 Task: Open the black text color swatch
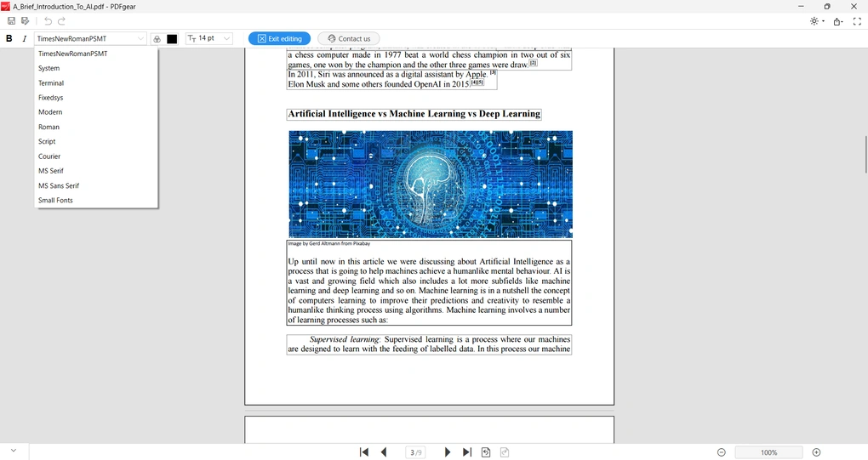tap(172, 39)
